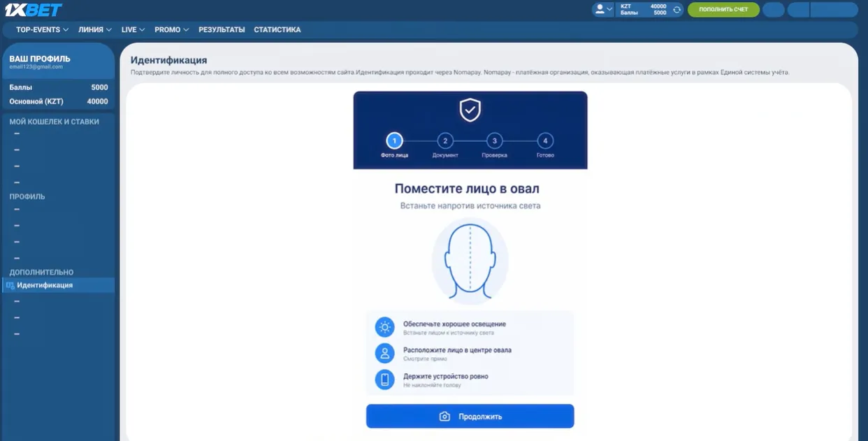Go to the РЕЗУЛЬТАТЫ menu item
This screenshot has height=441, width=868.
[x=222, y=30]
